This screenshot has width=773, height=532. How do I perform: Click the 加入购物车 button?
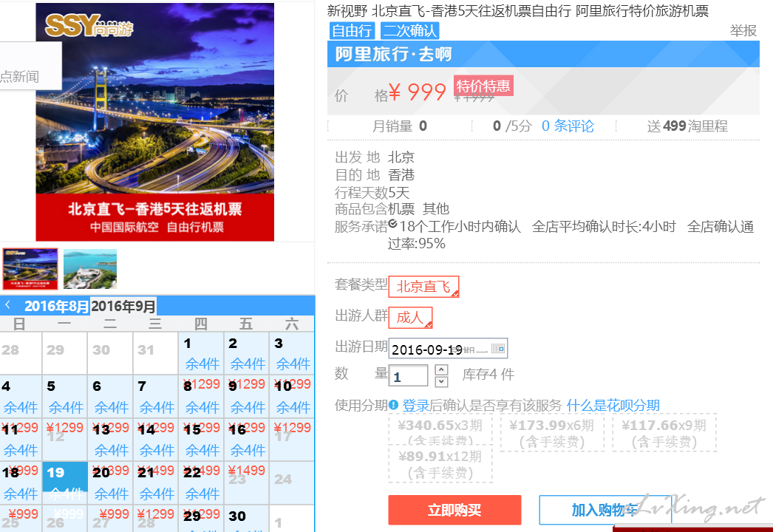605,510
